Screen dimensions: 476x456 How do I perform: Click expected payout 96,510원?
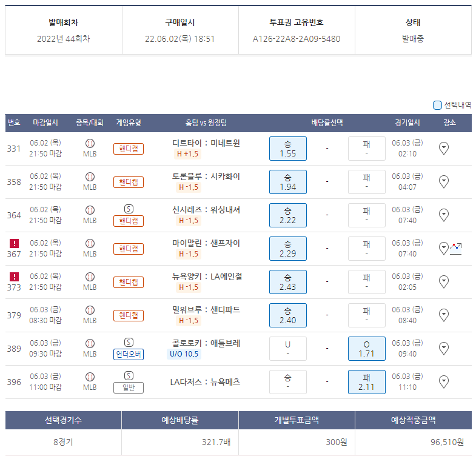point(447,442)
